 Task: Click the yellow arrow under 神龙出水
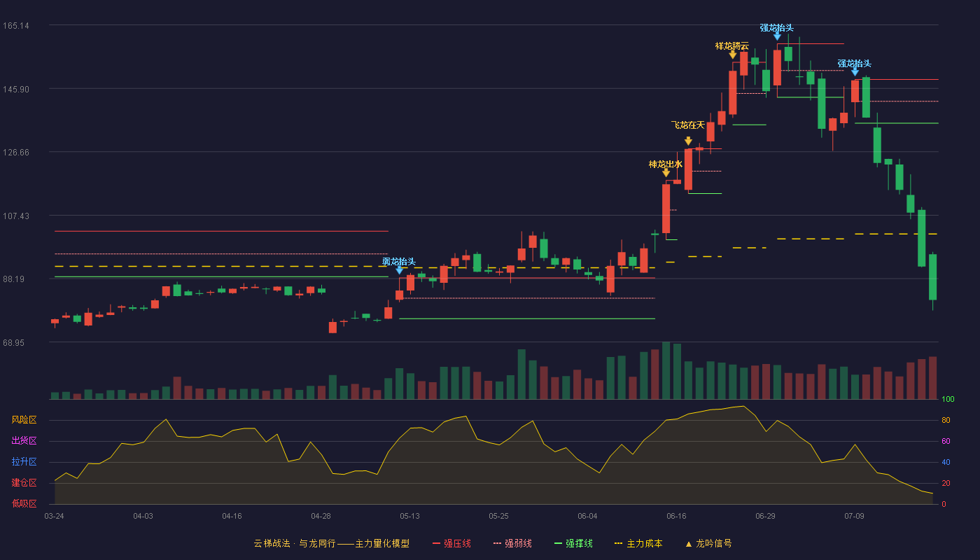click(x=666, y=173)
